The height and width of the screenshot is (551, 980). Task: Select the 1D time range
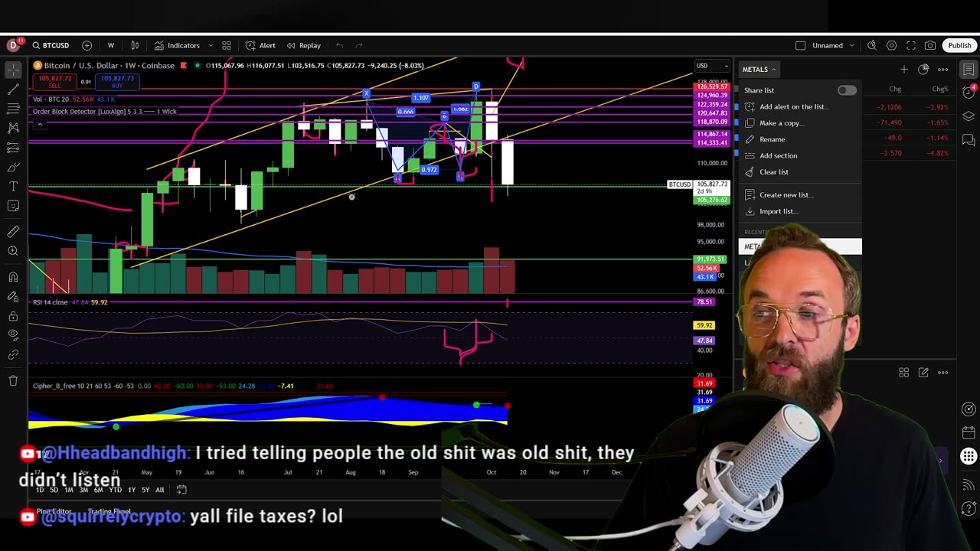click(x=40, y=490)
